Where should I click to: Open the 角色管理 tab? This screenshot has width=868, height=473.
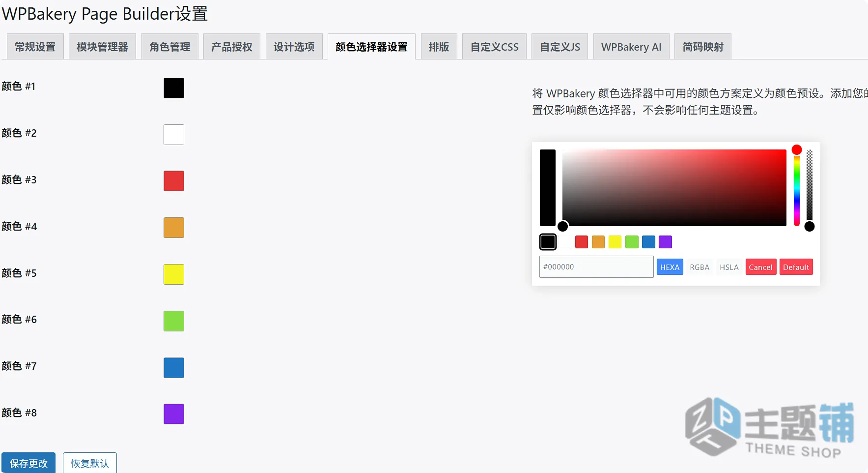(x=170, y=47)
